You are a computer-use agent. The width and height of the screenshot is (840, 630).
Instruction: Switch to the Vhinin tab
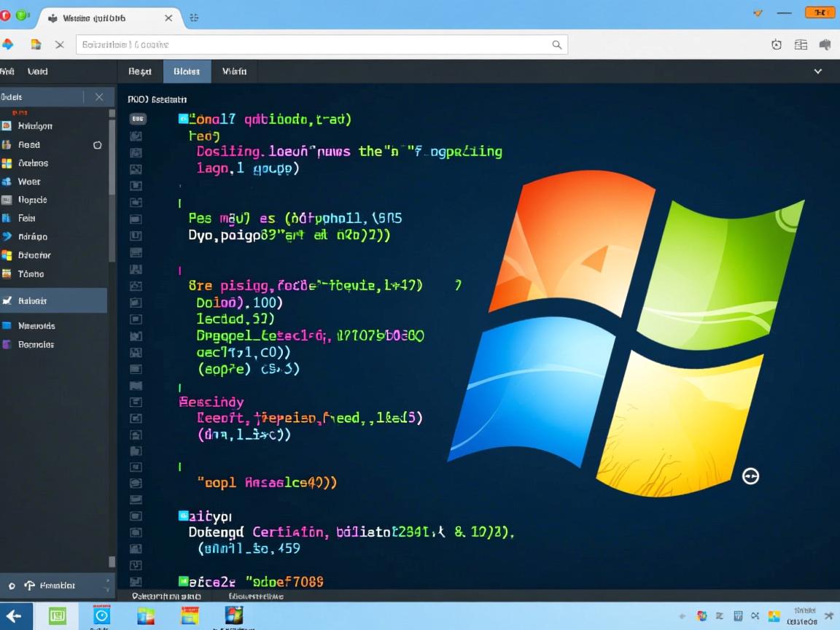pyautogui.click(x=234, y=71)
